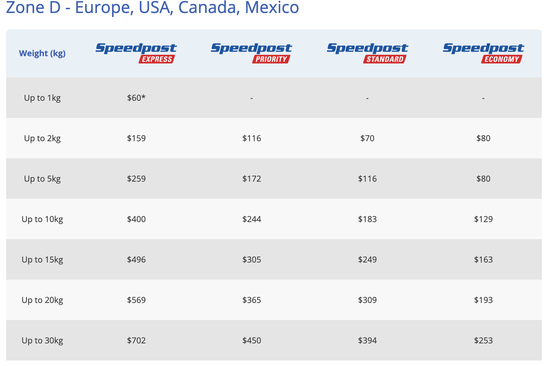This screenshot has width=550, height=366.
Task: Click the $309 Standard 20kg price
Action: click(x=367, y=300)
